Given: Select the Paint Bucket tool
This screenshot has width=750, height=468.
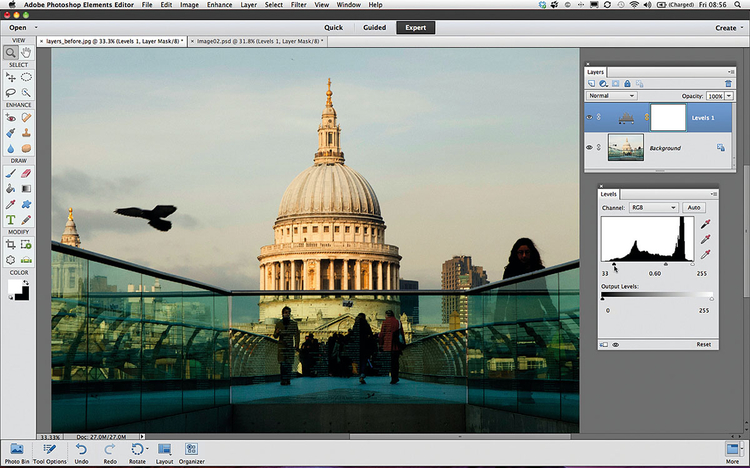Looking at the screenshot, I should tap(11, 189).
